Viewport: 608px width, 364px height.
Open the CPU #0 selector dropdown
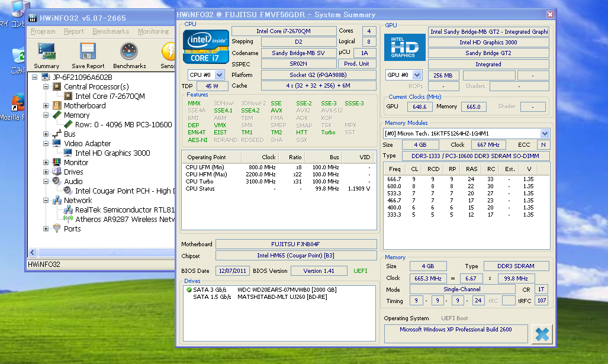[219, 75]
